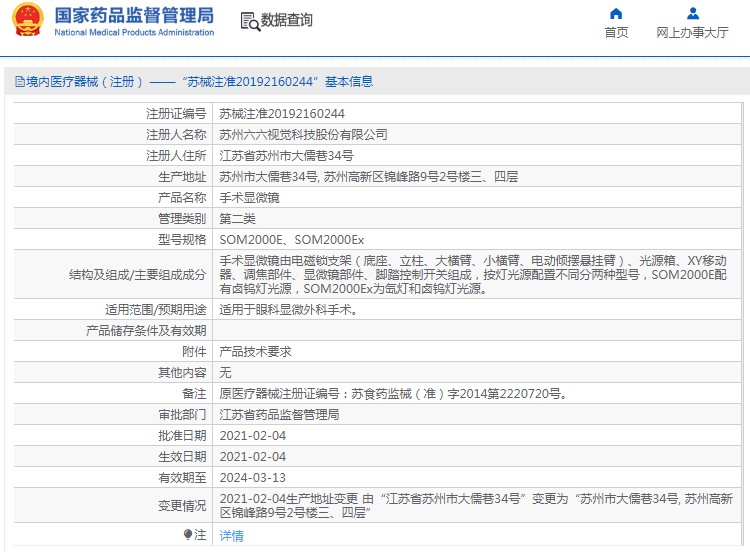
Task: Click the 首页 home icon
Action: click(x=616, y=13)
